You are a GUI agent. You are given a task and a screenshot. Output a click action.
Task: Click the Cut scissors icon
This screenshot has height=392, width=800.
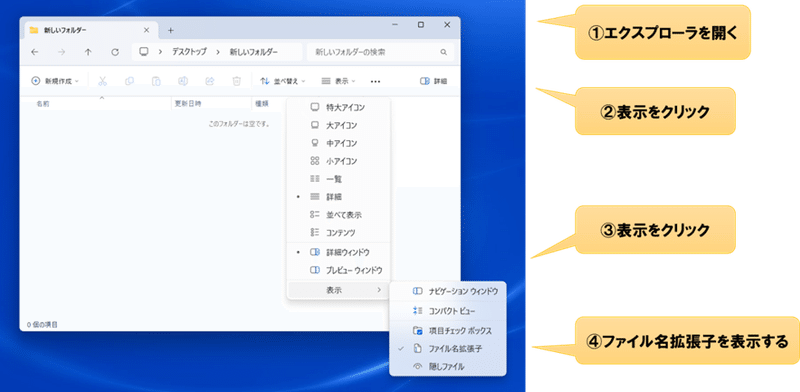click(x=103, y=81)
